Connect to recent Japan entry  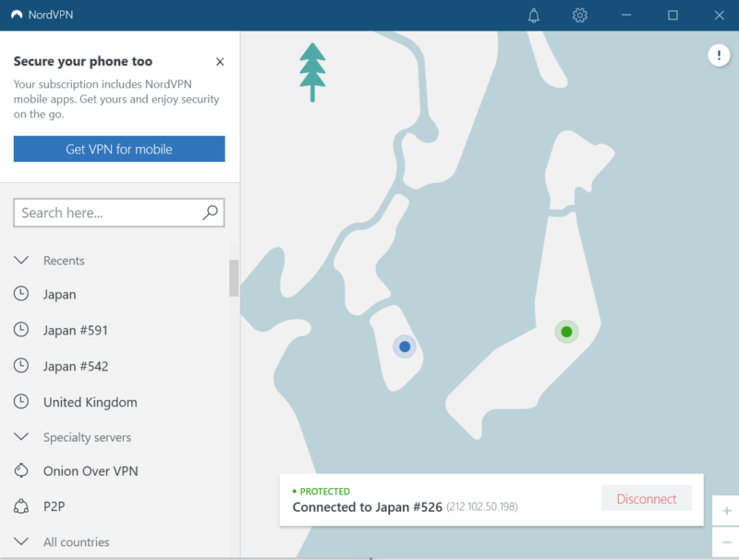coord(59,294)
